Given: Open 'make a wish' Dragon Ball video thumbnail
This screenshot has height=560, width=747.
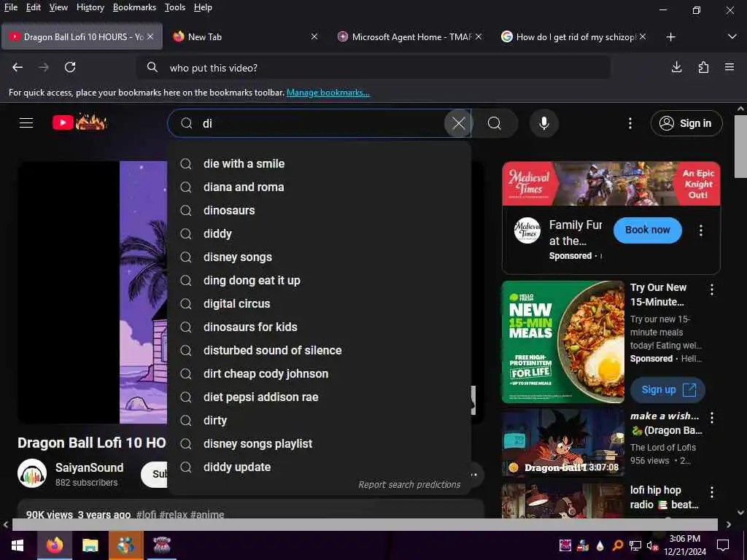Looking at the screenshot, I should 562,443.
